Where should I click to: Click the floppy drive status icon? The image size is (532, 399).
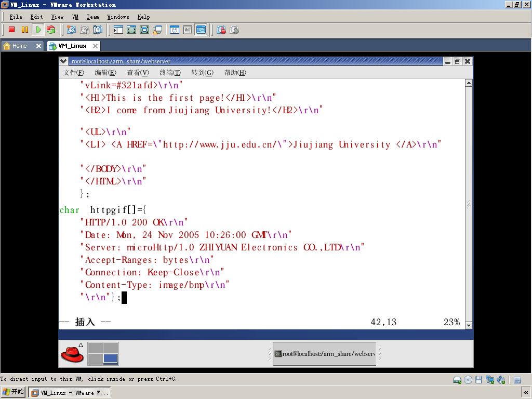[478, 380]
